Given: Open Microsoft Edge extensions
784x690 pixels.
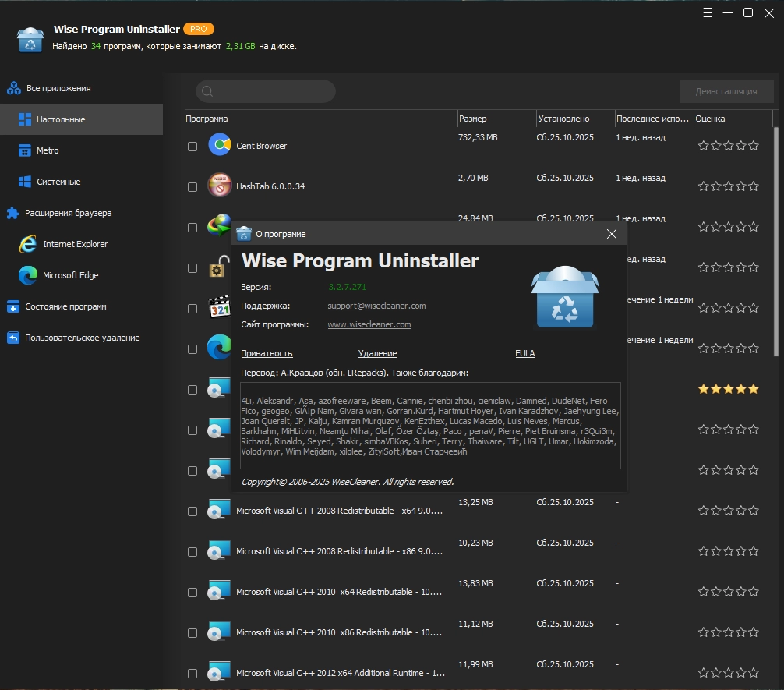Looking at the screenshot, I should click(70, 275).
